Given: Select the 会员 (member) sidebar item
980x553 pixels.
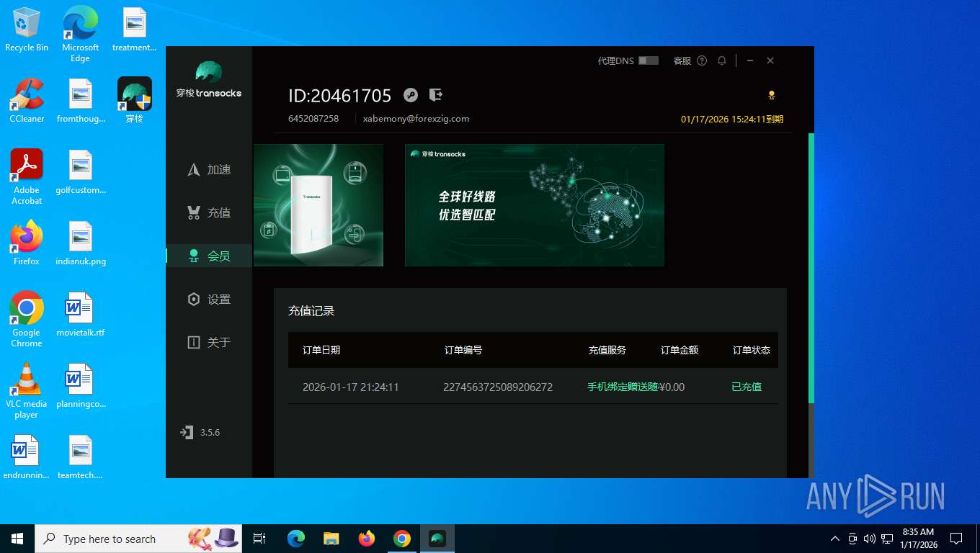Looking at the screenshot, I should (209, 256).
